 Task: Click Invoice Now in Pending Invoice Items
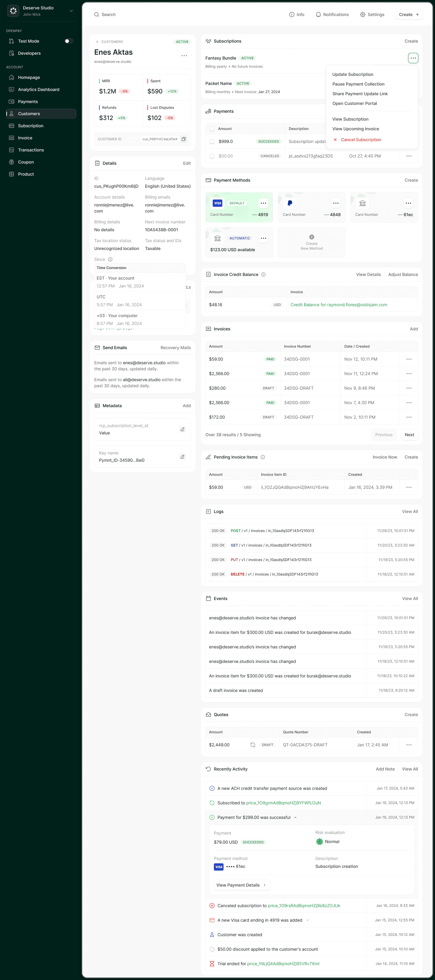click(385, 457)
